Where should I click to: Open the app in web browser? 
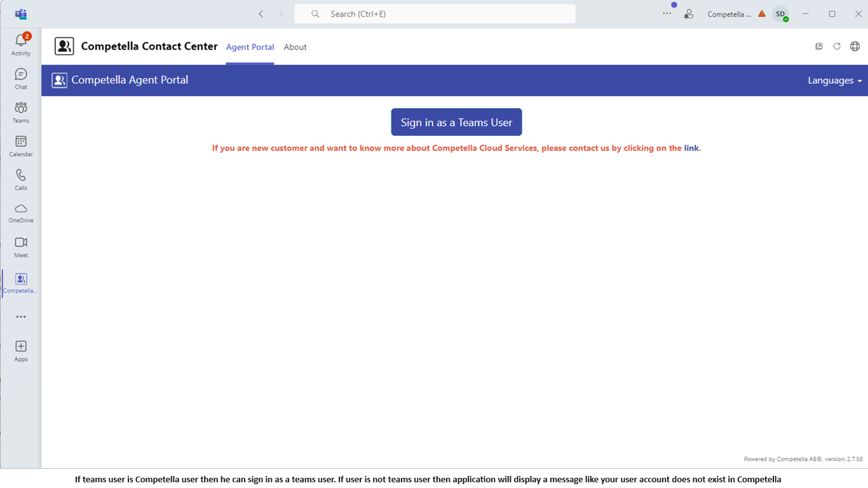[855, 46]
